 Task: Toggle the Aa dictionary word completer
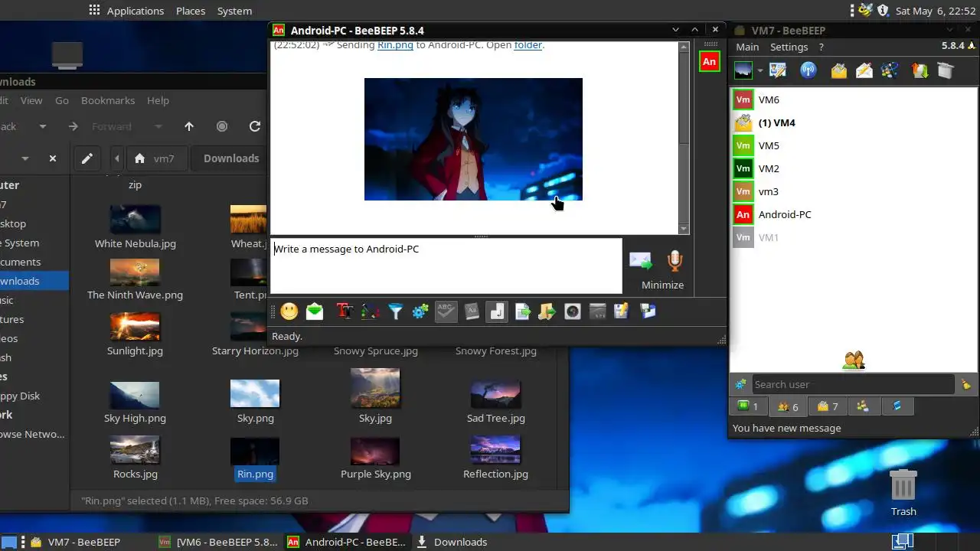(472, 311)
